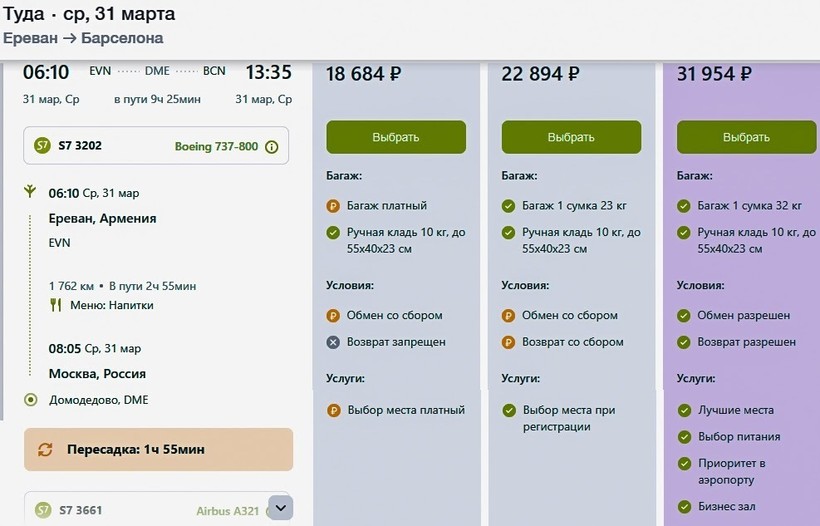Expand S7 3661 flight details with chevron
The image size is (820, 526).
(280, 508)
